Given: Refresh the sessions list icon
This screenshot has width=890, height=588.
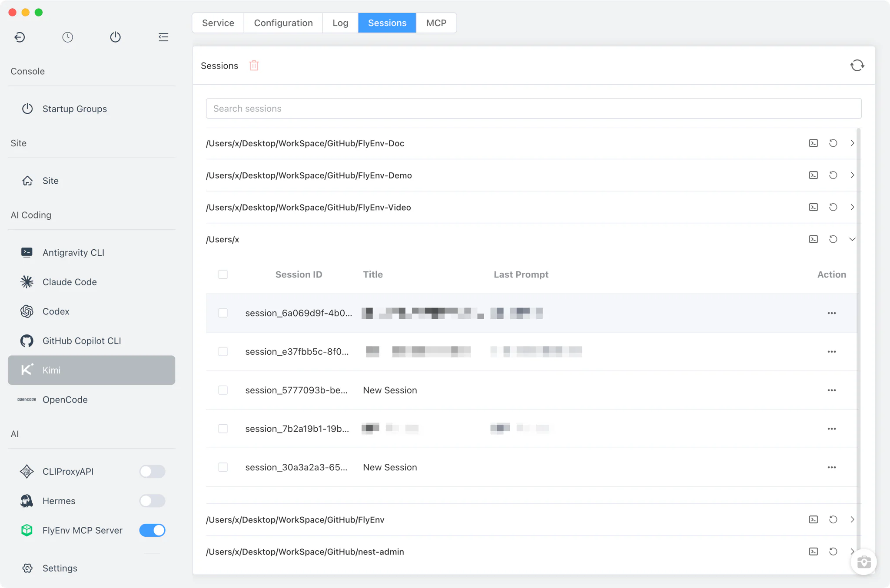Looking at the screenshot, I should click(857, 66).
